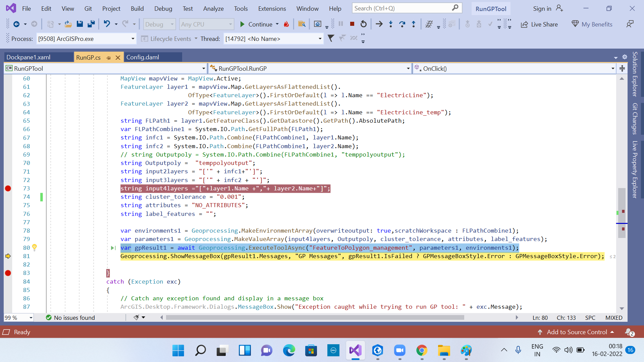This screenshot has height=362, width=644.
Task: Click the Restart debugging icon
Action: [364, 24]
